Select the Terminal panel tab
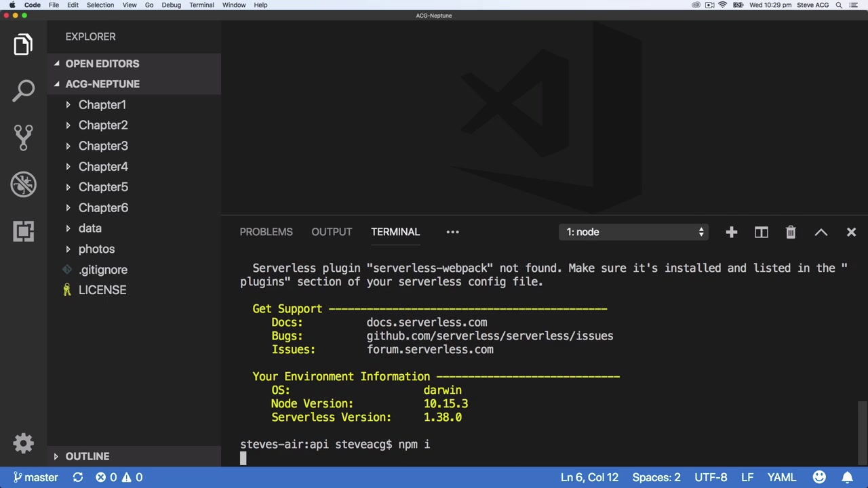The image size is (868, 488). coord(395,232)
